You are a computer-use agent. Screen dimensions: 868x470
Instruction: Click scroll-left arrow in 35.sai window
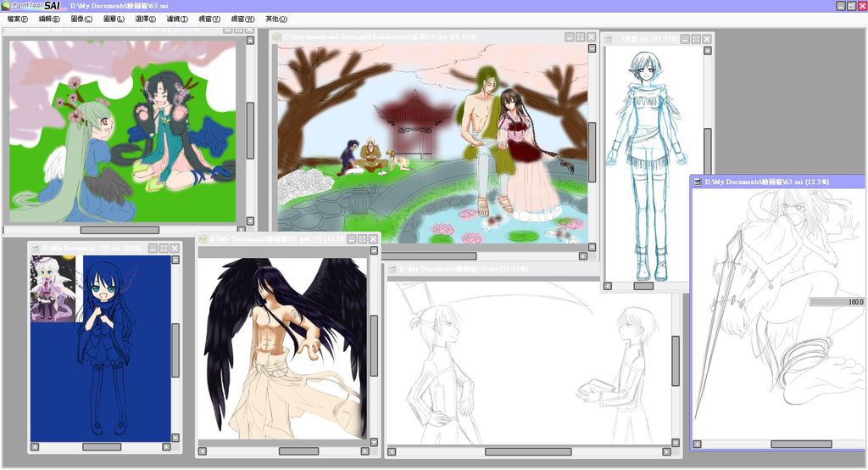coord(35,447)
